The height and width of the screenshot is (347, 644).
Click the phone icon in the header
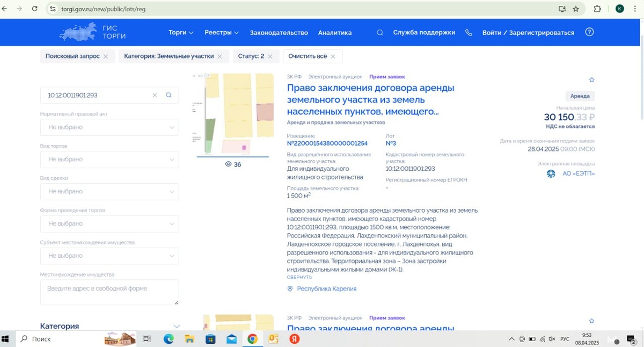pos(469,32)
